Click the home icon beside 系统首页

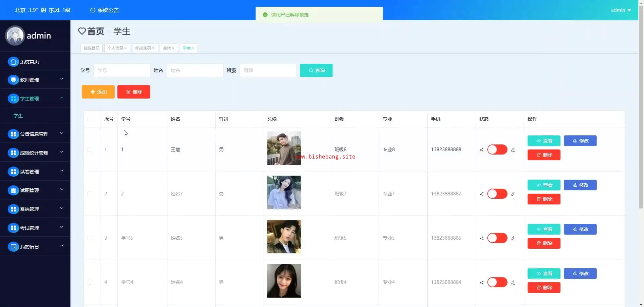(13, 62)
